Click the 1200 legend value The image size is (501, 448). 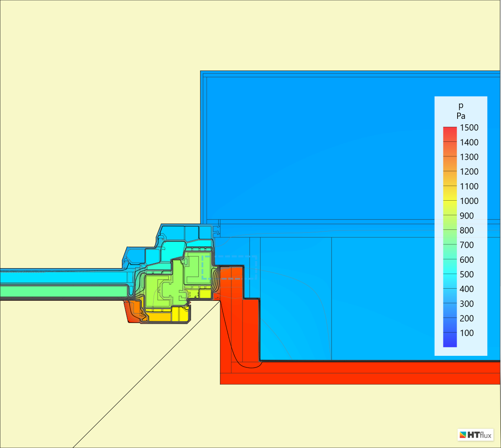(x=469, y=171)
